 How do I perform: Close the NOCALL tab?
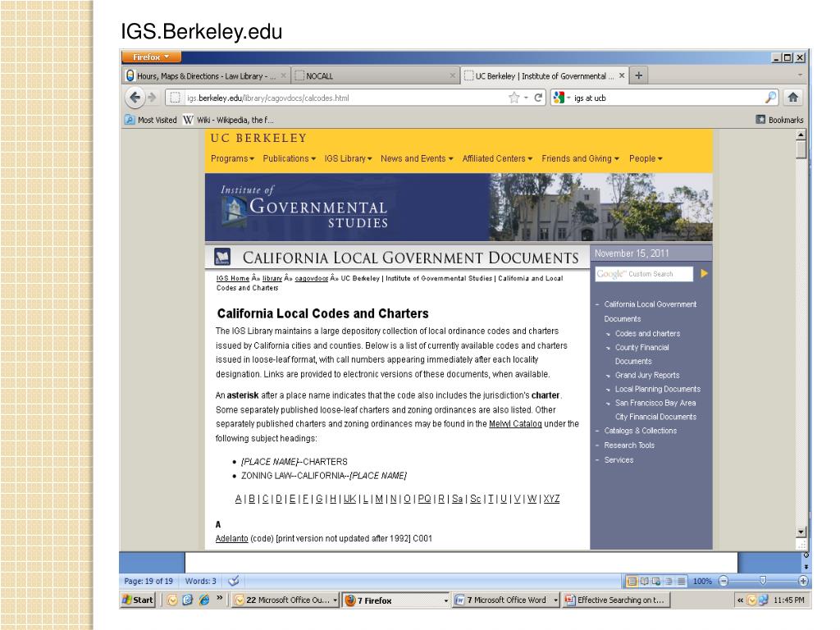point(452,75)
